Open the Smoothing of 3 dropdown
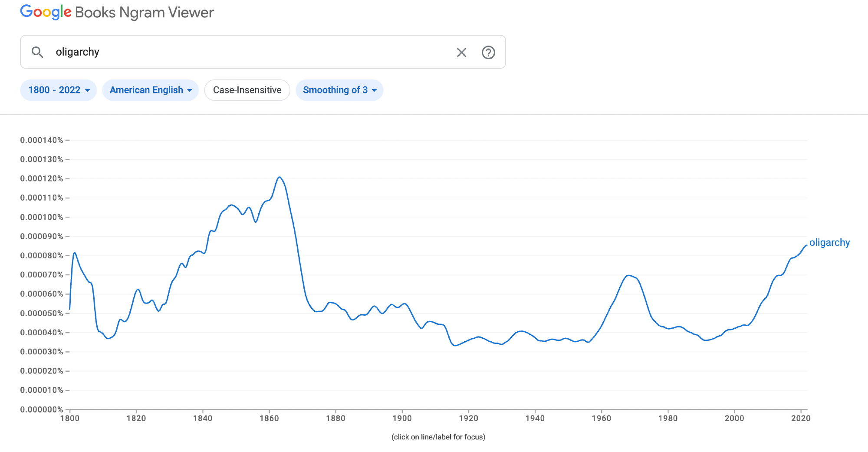Viewport: 868px width, 452px height. 339,90
